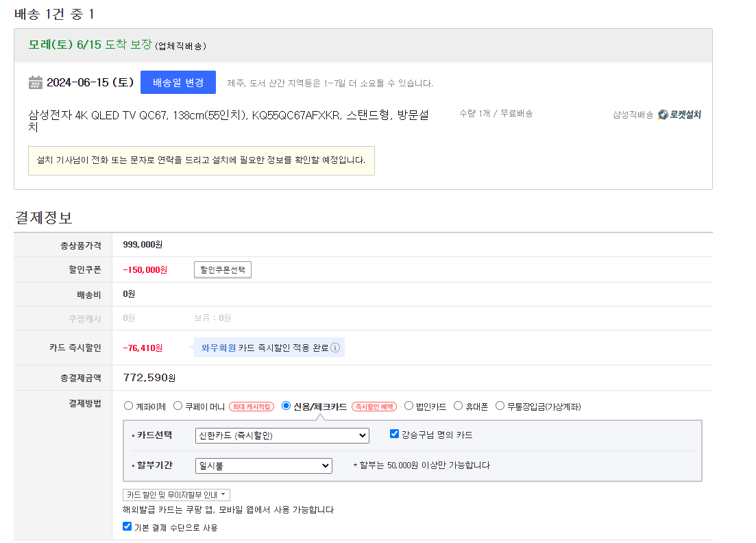Click the calendar icon next to 2024-06-15
Screen dimensions: 756x543
pos(35,82)
